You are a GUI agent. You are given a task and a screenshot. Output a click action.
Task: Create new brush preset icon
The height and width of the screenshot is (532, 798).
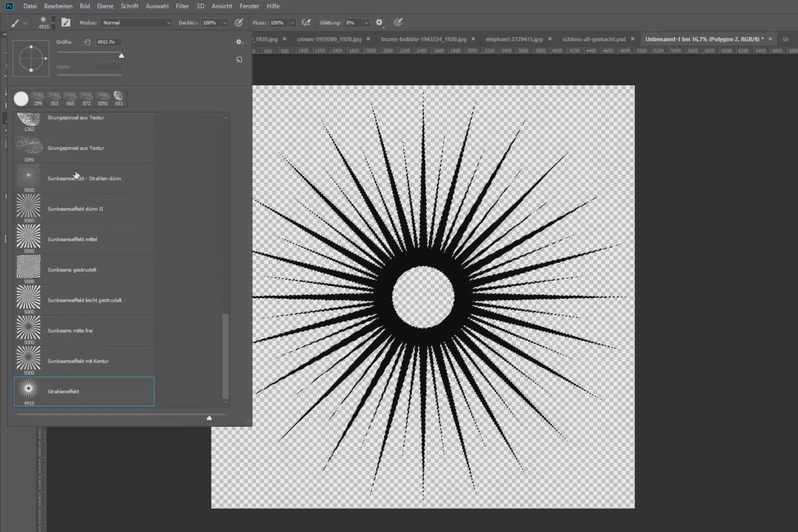(239, 59)
